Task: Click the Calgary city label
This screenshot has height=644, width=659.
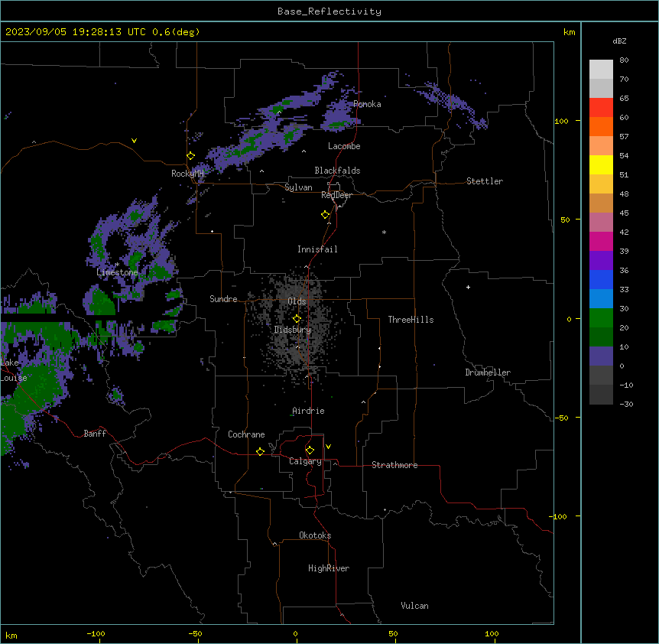Action: click(305, 461)
